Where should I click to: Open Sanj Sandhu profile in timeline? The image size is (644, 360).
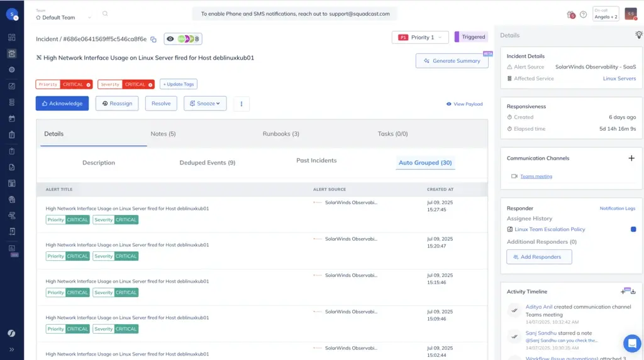point(541,334)
